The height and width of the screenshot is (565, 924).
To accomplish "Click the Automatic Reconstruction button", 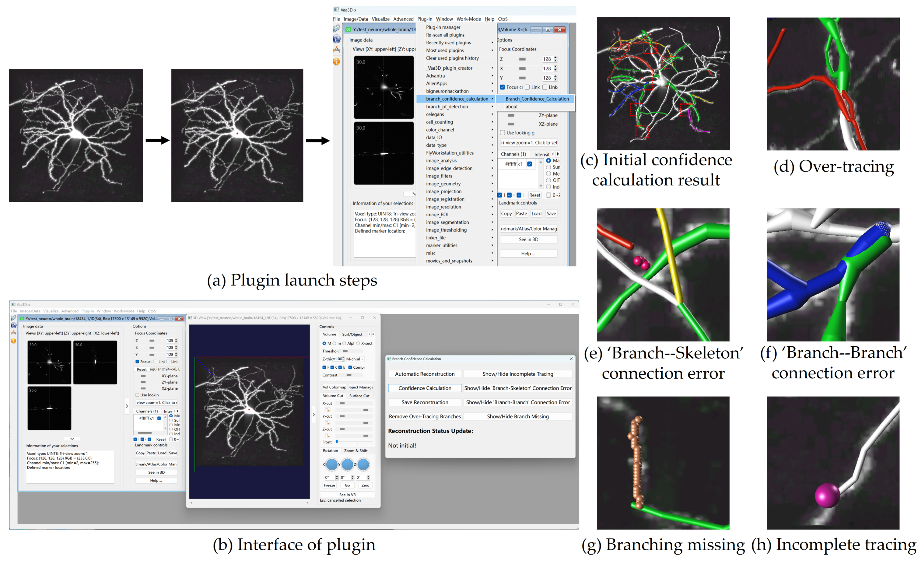I will (x=425, y=374).
